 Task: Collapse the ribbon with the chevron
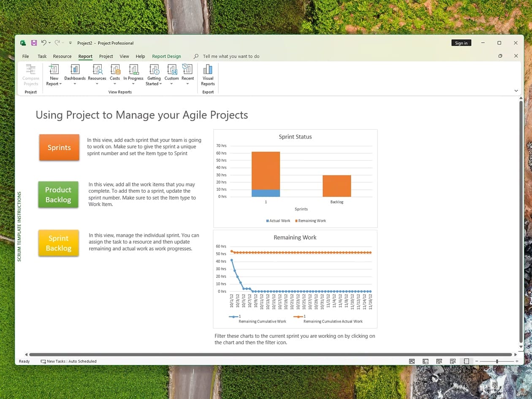click(516, 91)
